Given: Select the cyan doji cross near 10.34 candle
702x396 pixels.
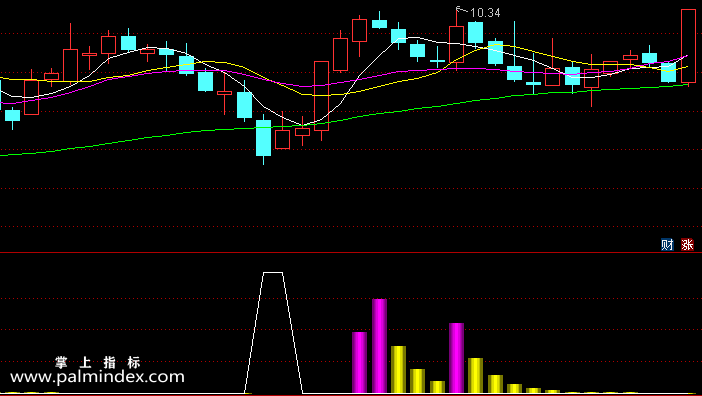Looking at the screenshot, I should pyautogui.click(x=437, y=60).
